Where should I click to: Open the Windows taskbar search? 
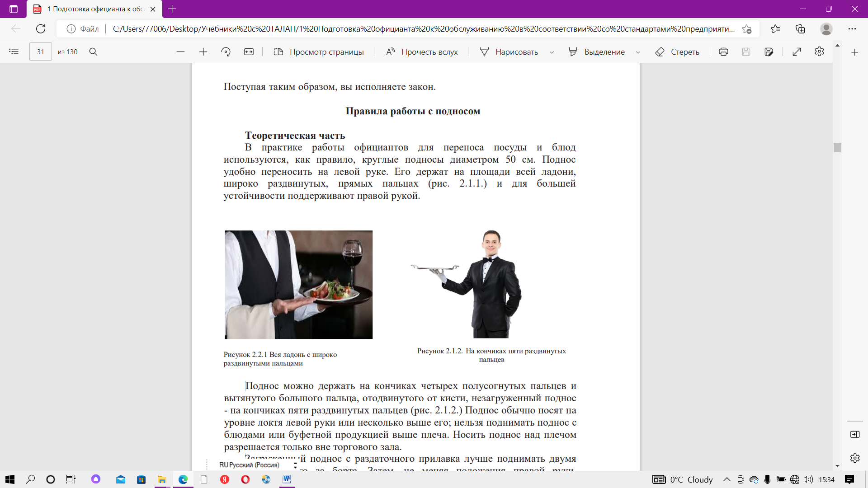(30, 479)
